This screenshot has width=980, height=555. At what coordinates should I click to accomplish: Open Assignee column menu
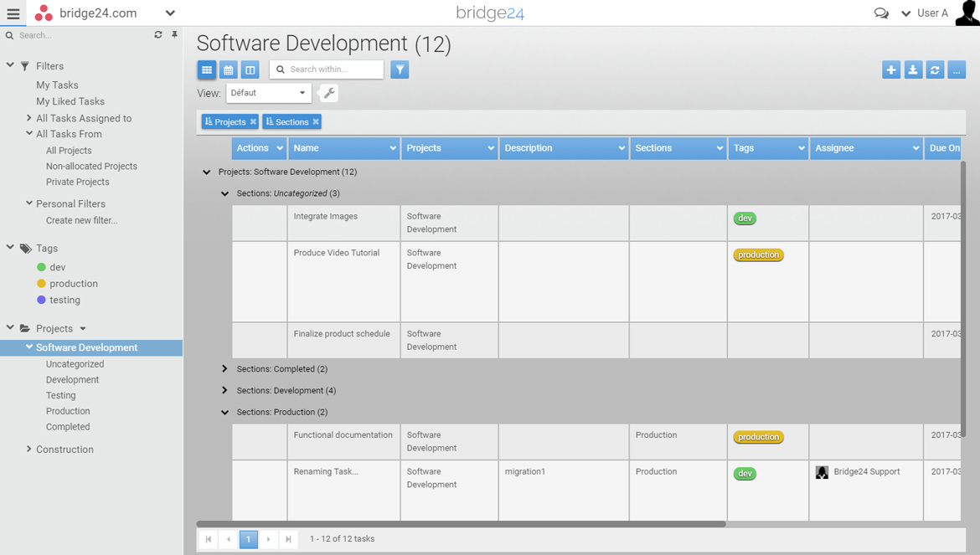916,148
